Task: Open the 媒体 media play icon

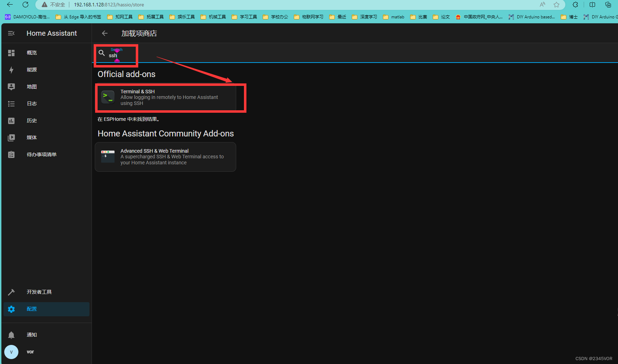Action: coord(11,137)
